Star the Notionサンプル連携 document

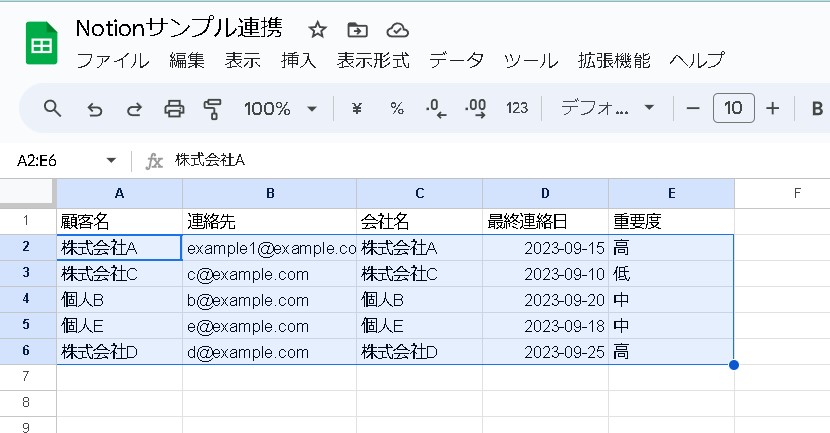point(317,29)
